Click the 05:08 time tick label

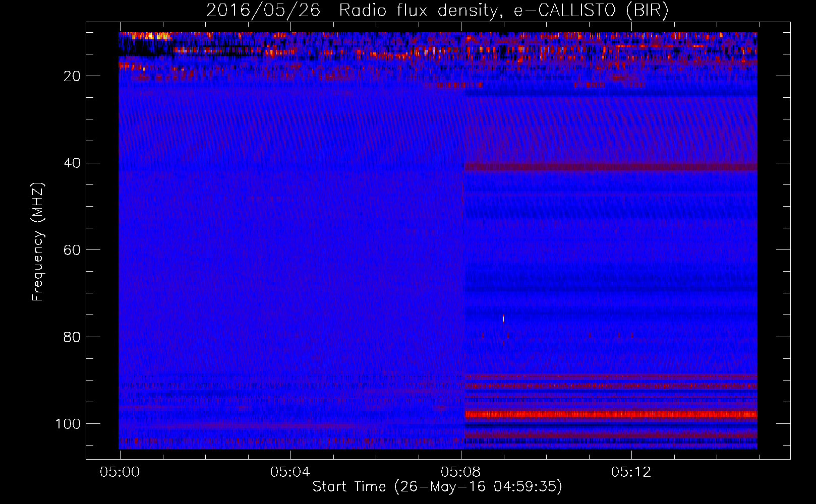[x=461, y=472]
